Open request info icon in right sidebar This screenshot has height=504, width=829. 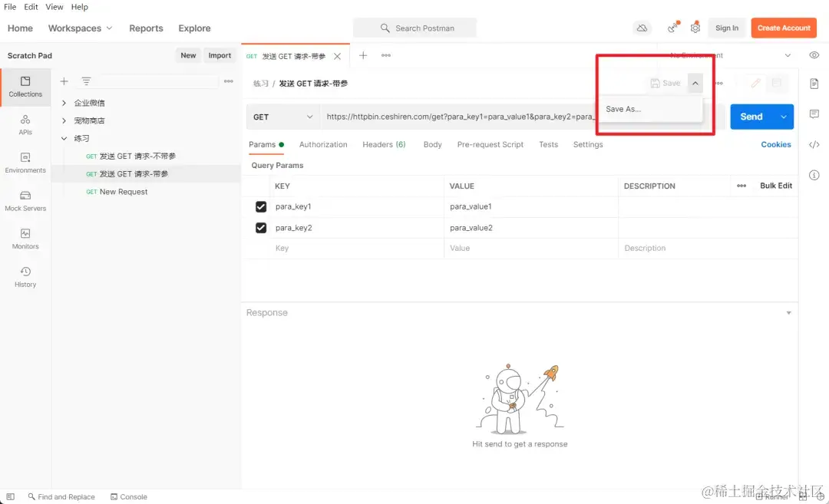814,175
